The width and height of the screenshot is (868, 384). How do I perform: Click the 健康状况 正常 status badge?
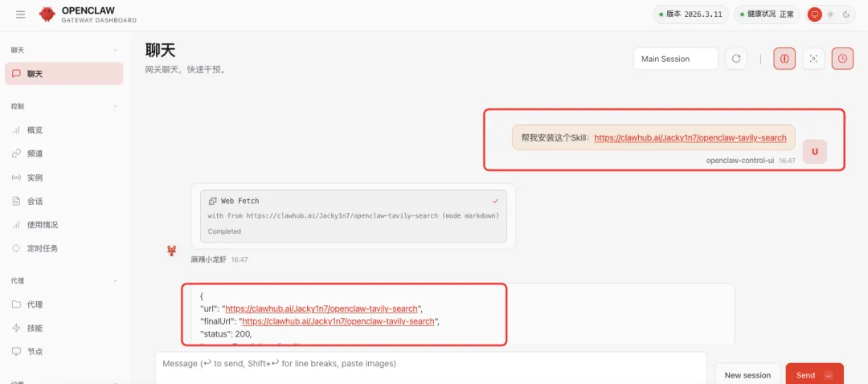click(x=767, y=14)
